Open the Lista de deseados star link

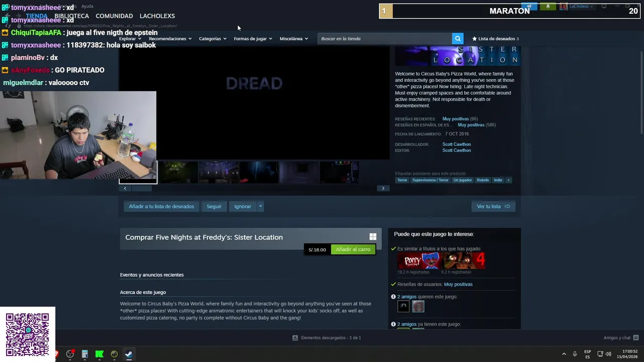[496, 39]
